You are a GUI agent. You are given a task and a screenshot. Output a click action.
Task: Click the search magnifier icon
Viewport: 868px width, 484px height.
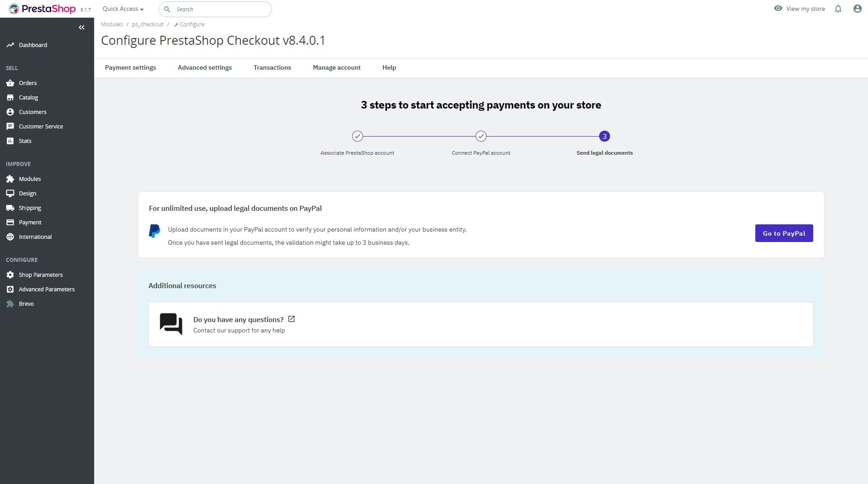(x=167, y=9)
